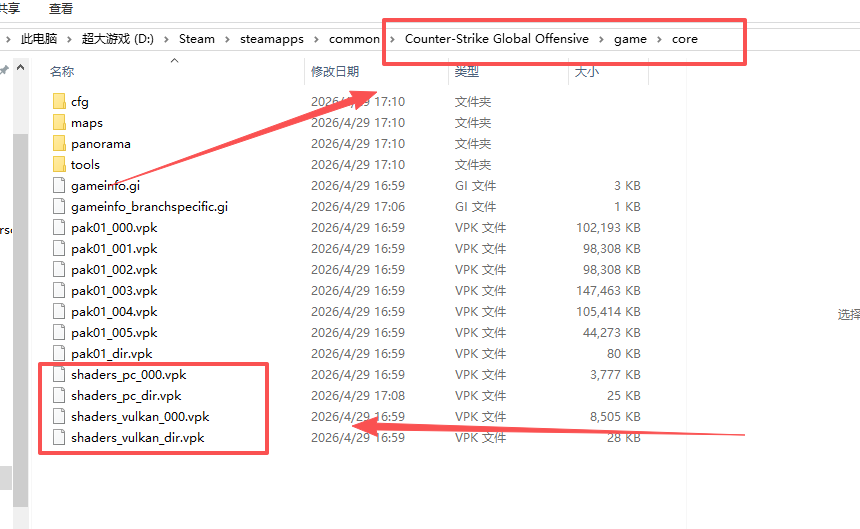Open the 查看 ribbon tab
This screenshot has width=860, height=529.
[60, 9]
